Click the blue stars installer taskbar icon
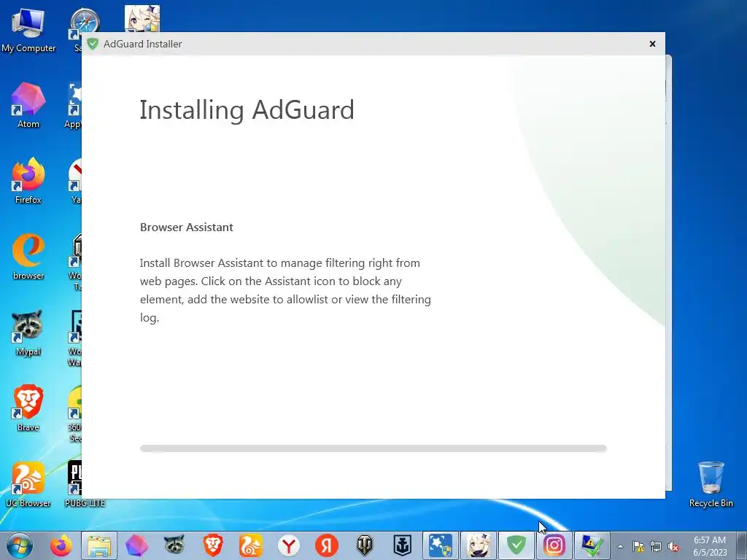The image size is (747, 560). (440, 545)
